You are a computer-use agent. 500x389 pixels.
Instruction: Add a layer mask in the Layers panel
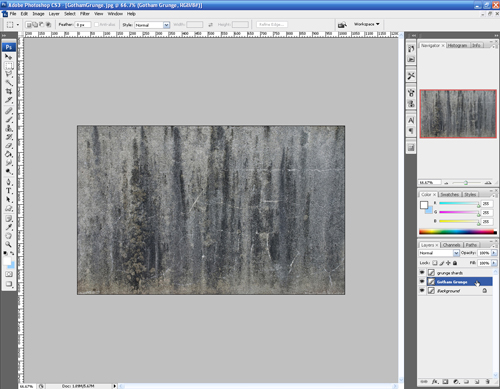click(x=445, y=382)
